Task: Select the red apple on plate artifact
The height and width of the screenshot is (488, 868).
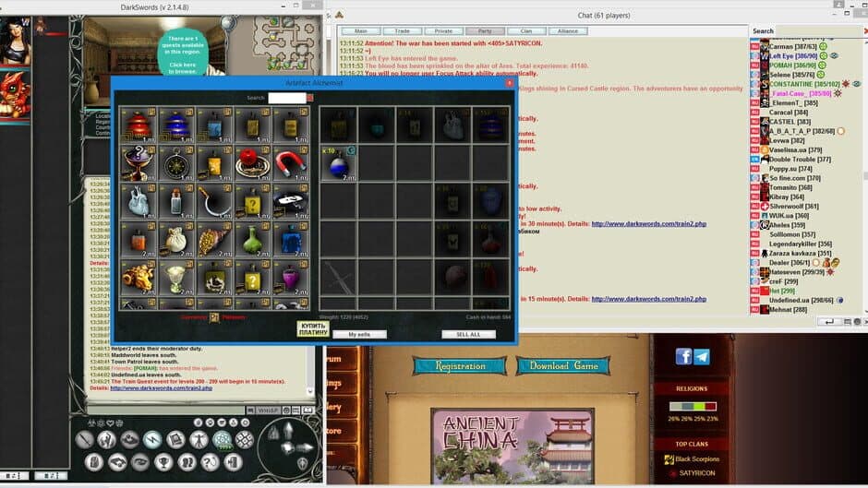Action: pyautogui.click(x=252, y=163)
